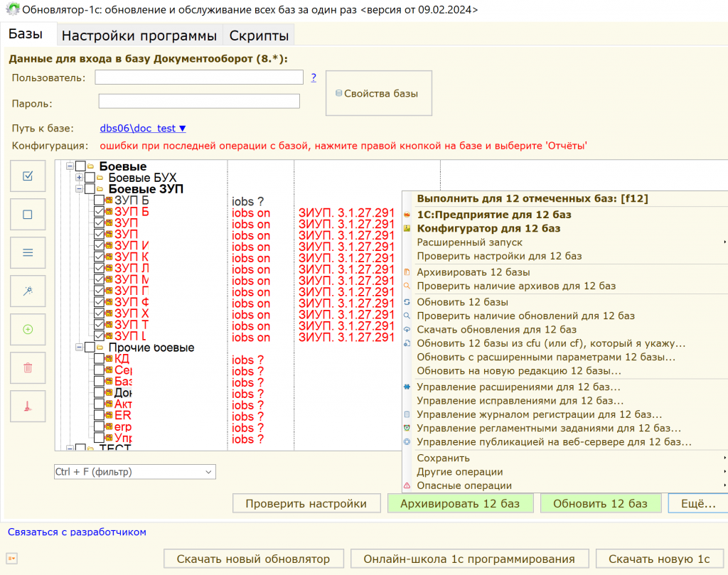728x575 pixels.
Task: Click the green plus add base icon
Action: click(x=28, y=330)
